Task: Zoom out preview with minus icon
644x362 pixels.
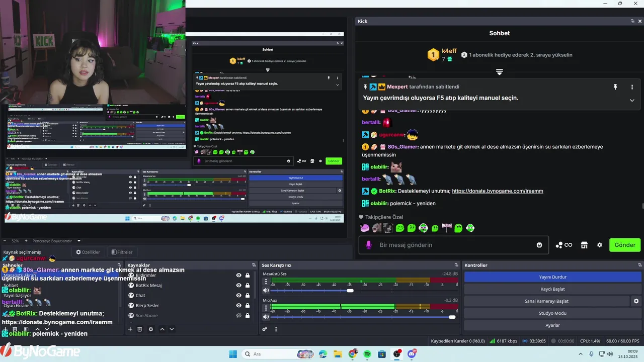Action: point(5,241)
